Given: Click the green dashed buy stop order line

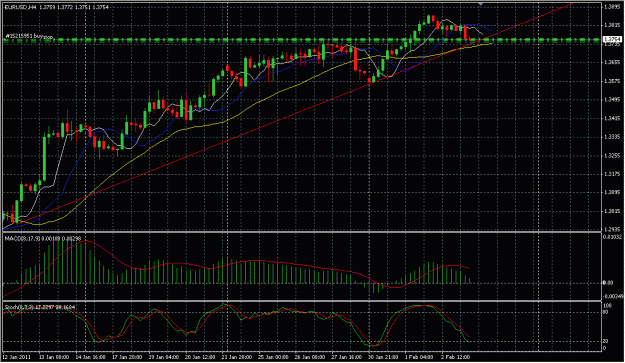Looking at the screenshot, I should [302, 40].
